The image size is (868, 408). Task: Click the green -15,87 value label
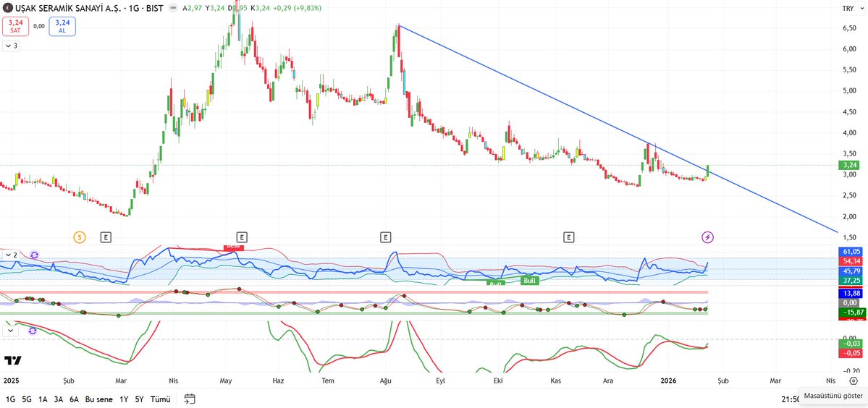click(851, 313)
